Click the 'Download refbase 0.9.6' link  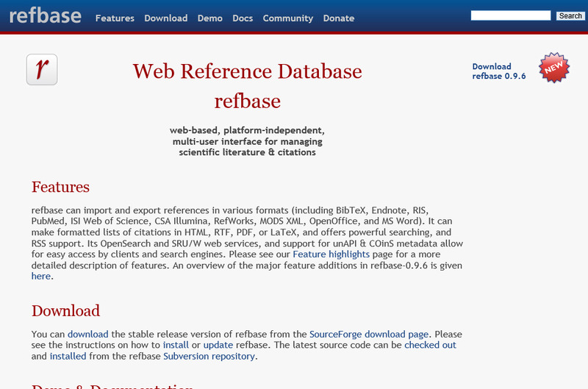498,71
